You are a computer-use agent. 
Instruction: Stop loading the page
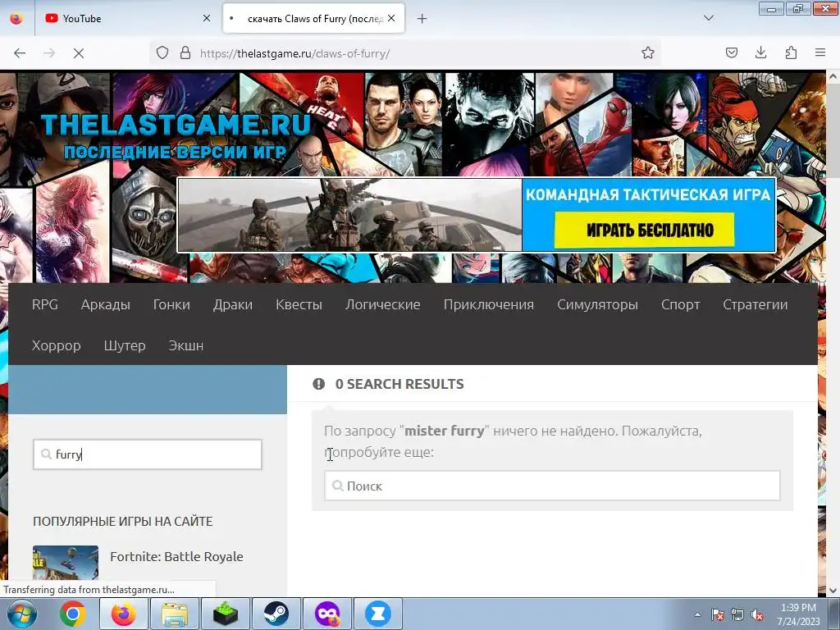tap(79, 53)
